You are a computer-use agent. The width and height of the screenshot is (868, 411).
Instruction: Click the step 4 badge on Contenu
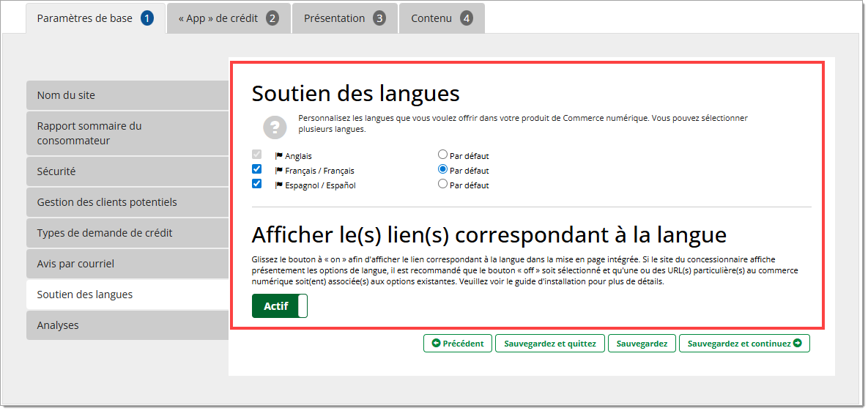coord(467,18)
